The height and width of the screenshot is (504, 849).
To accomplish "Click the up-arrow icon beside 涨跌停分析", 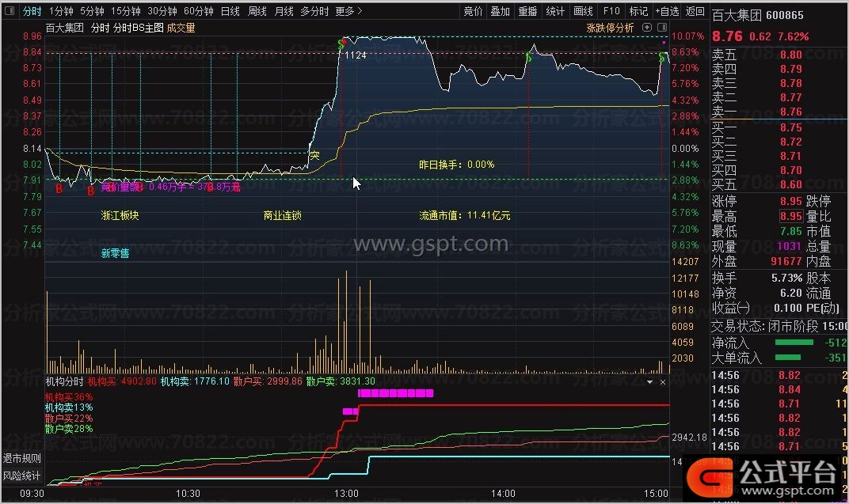I will click(x=647, y=27).
